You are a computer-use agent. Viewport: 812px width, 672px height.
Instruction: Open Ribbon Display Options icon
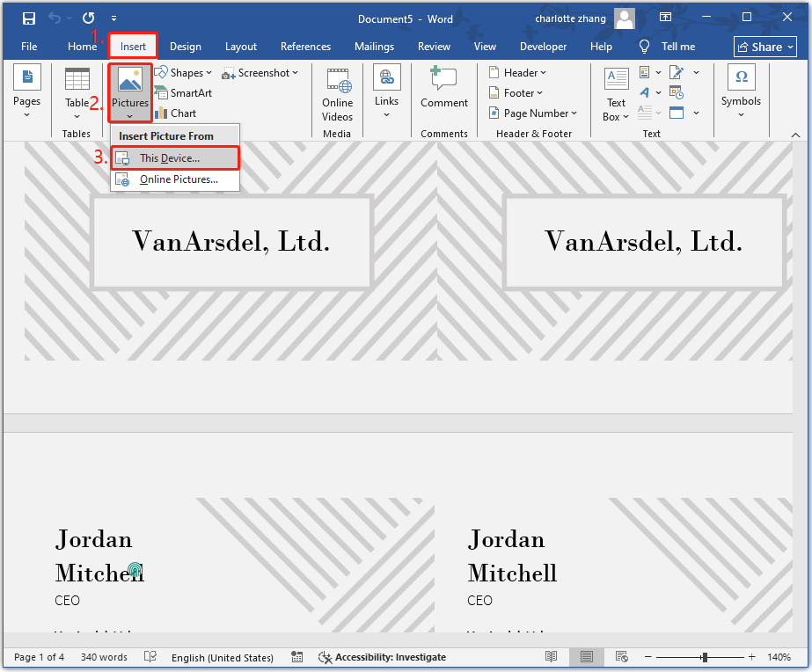(665, 17)
